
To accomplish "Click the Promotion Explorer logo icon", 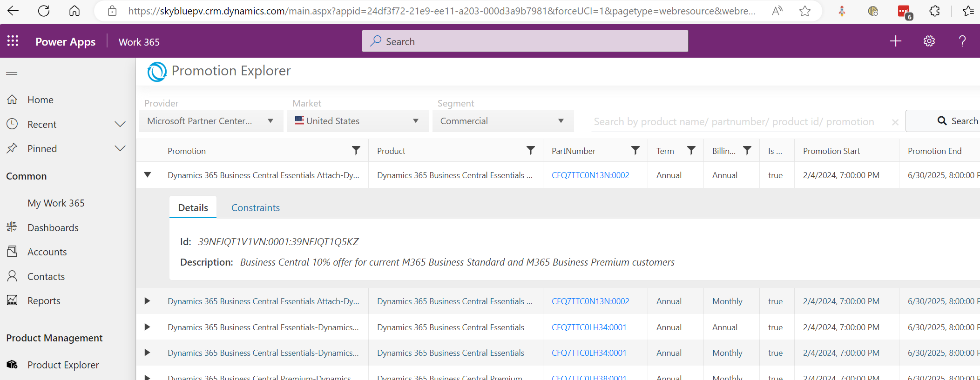I will coord(157,71).
